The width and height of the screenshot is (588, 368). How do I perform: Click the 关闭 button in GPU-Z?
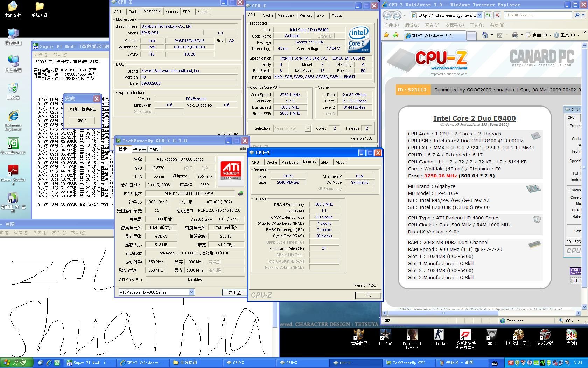tap(234, 292)
